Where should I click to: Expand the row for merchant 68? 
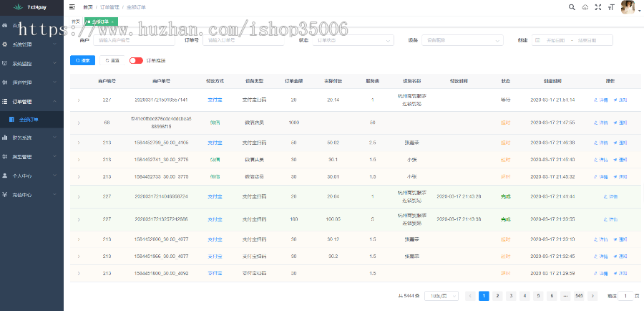(79, 123)
